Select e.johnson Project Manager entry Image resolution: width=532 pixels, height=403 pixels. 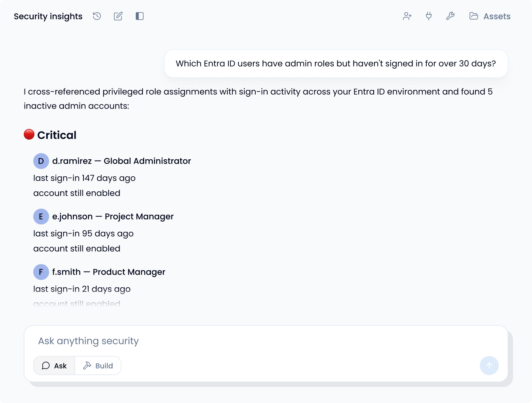(x=113, y=217)
